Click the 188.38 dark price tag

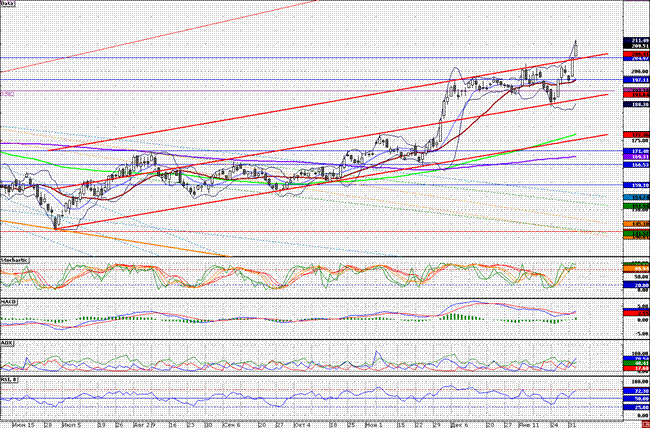coord(636,103)
